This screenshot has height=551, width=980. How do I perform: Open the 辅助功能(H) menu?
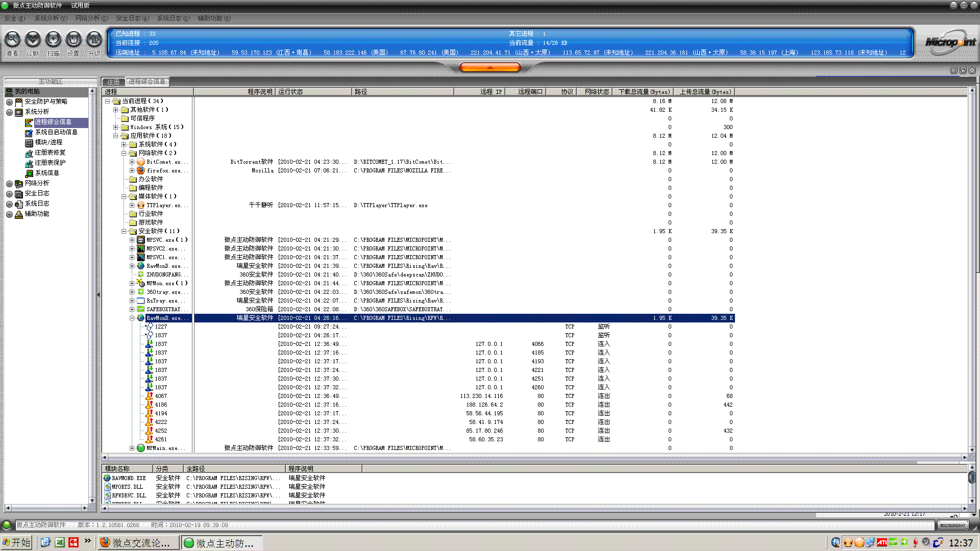click(x=214, y=18)
